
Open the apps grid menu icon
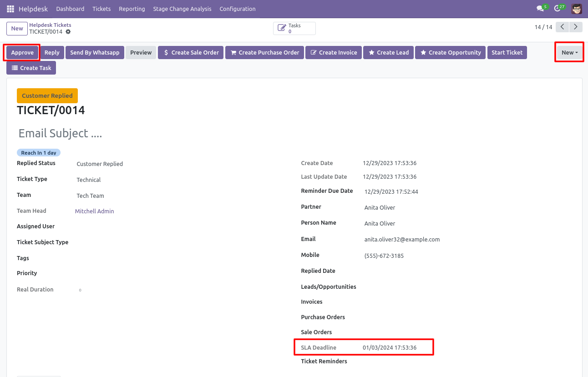click(10, 9)
